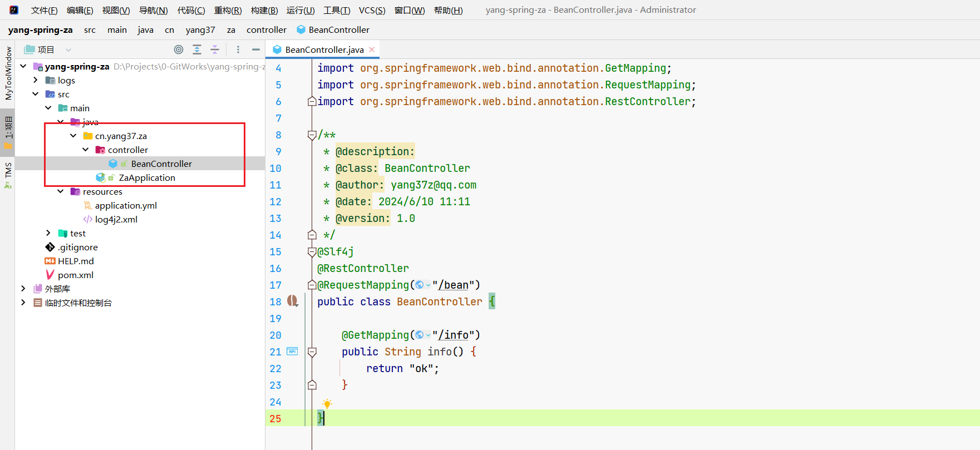Click the "/bean" URL link in code
The height and width of the screenshot is (450, 980).
point(453,285)
